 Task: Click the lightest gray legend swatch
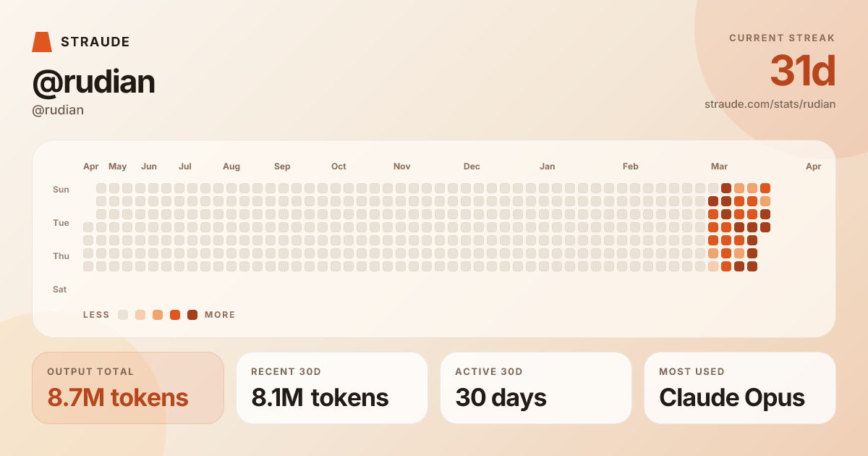click(x=123, y=315)
